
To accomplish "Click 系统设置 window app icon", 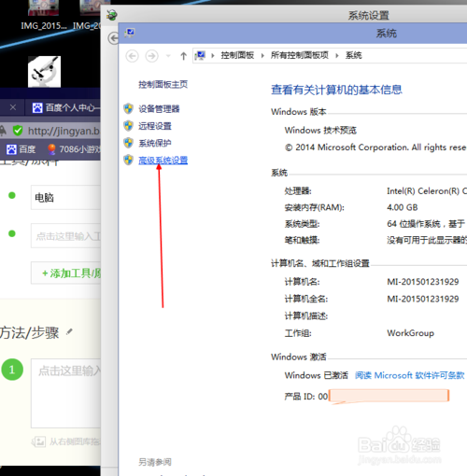I will [x=112, y=15].
